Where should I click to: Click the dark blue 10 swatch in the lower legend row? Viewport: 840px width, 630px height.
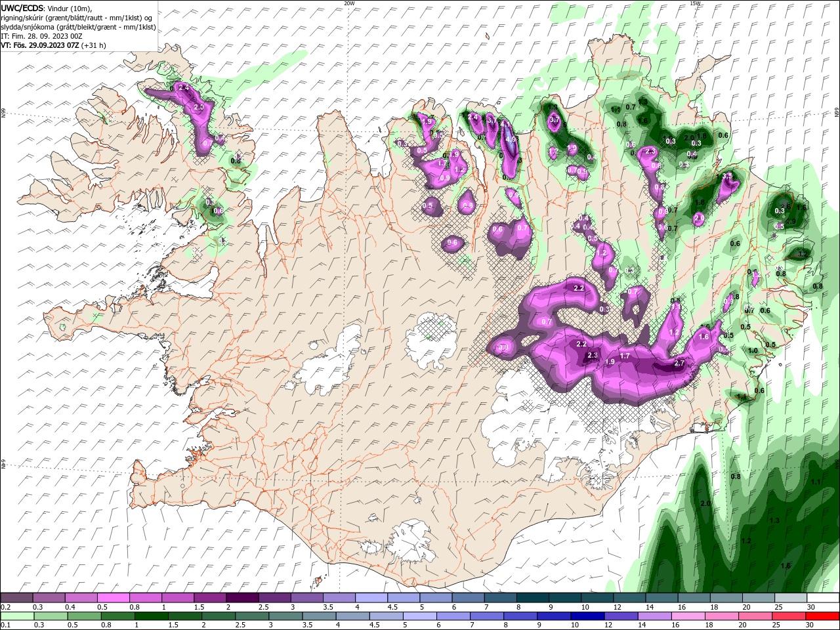(587, 616)
